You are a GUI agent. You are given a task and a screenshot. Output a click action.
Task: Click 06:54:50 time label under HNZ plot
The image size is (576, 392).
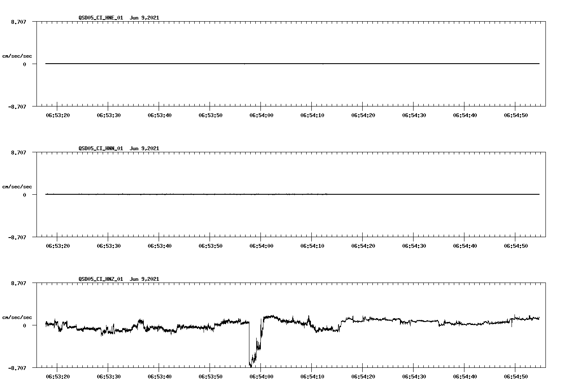pyautogui.click(x=516, y=376)
